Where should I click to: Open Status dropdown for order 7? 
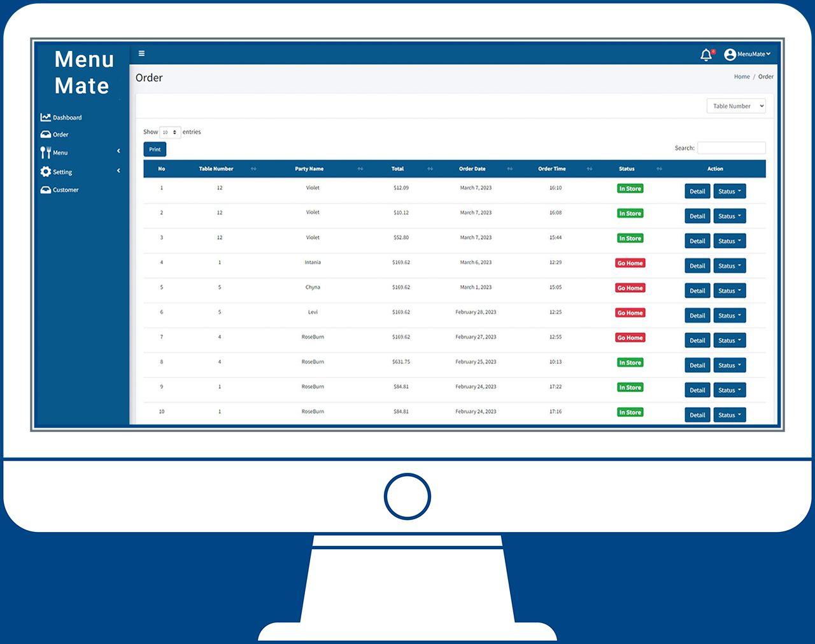(730, 340)
